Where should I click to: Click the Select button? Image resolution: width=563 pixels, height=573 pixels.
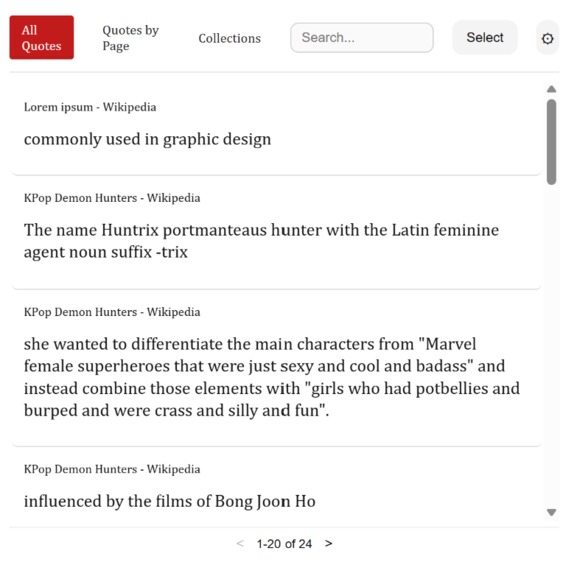click(484, 37)
